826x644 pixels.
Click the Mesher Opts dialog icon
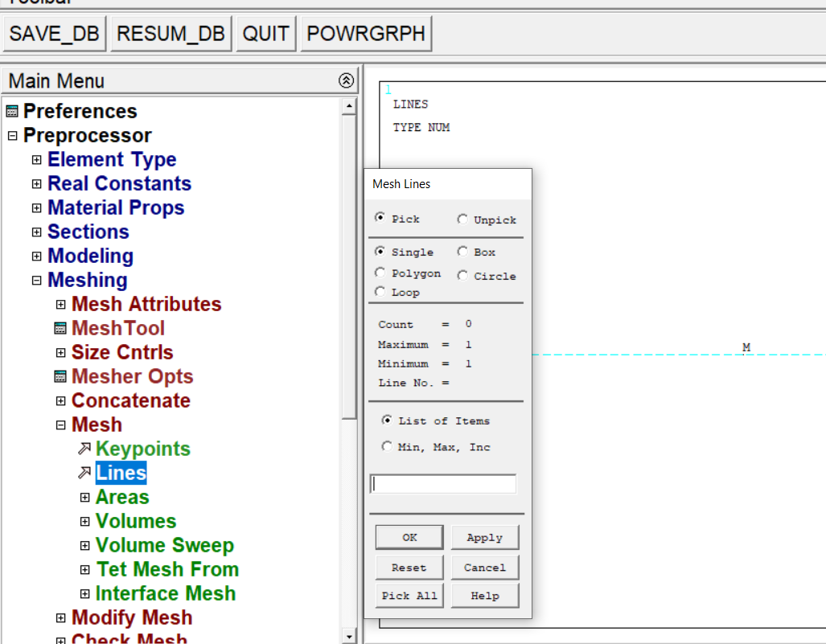click(x=60, y=376)
